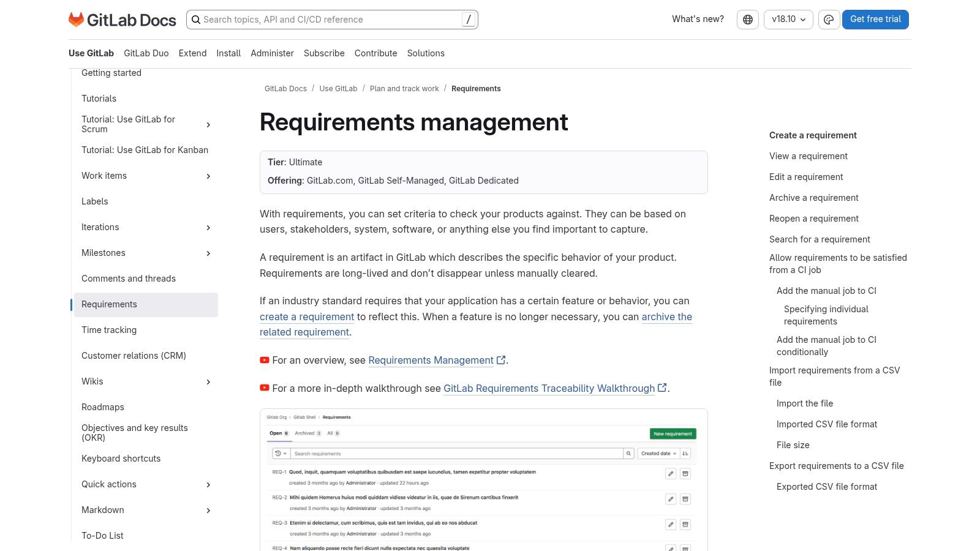Click the slash keyboard shortcut badge
The width and height of the screenshot is (980, 551).
tap(468, 19)
